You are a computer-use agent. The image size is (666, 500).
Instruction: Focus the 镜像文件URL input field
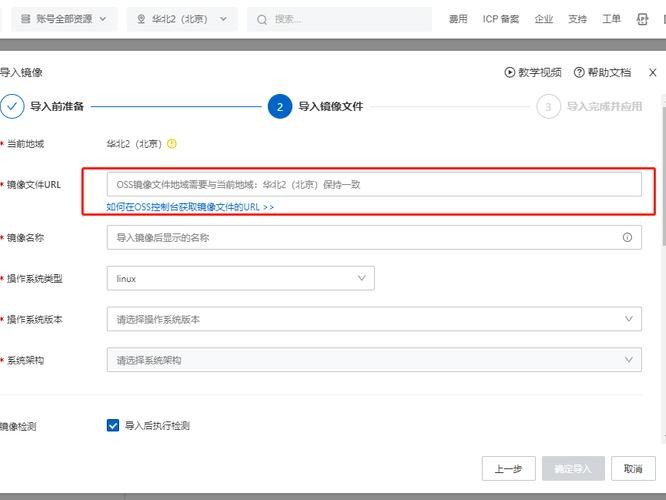point(374,184)
